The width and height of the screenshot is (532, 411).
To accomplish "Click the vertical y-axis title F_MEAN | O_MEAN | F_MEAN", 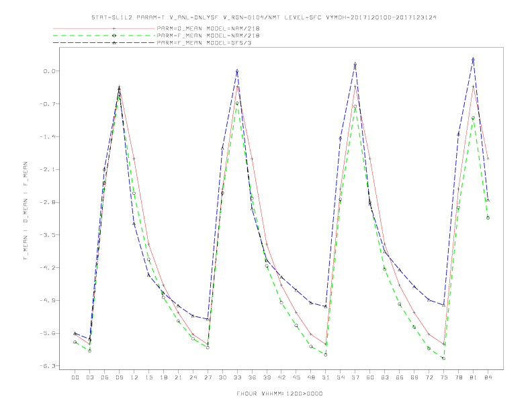I will tap(26, 211).
